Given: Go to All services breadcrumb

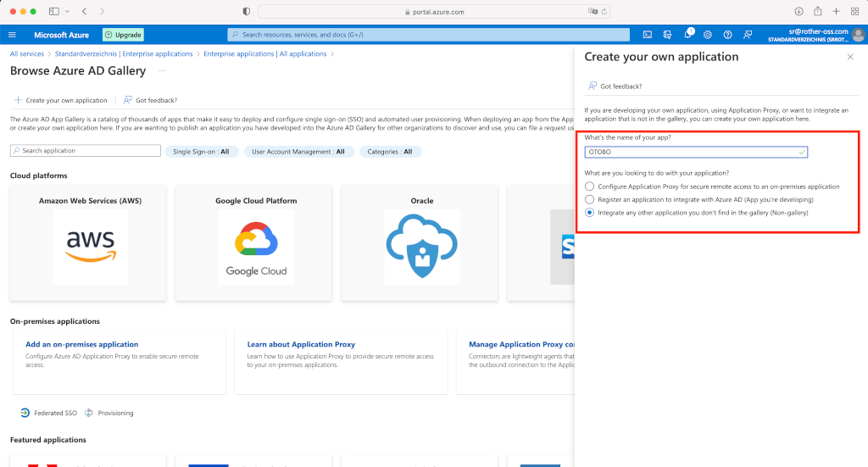Looking at the screenshot, I should 26,53.
